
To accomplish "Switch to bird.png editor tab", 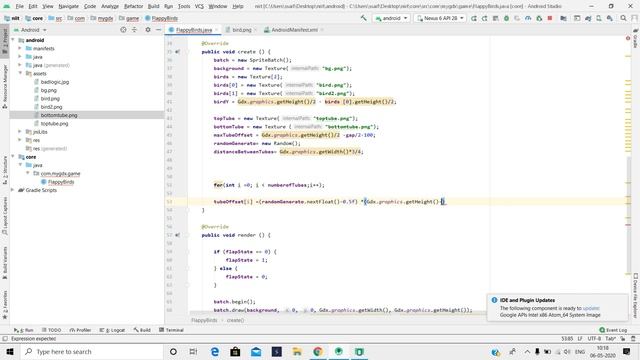I will (x=242, y=30).
